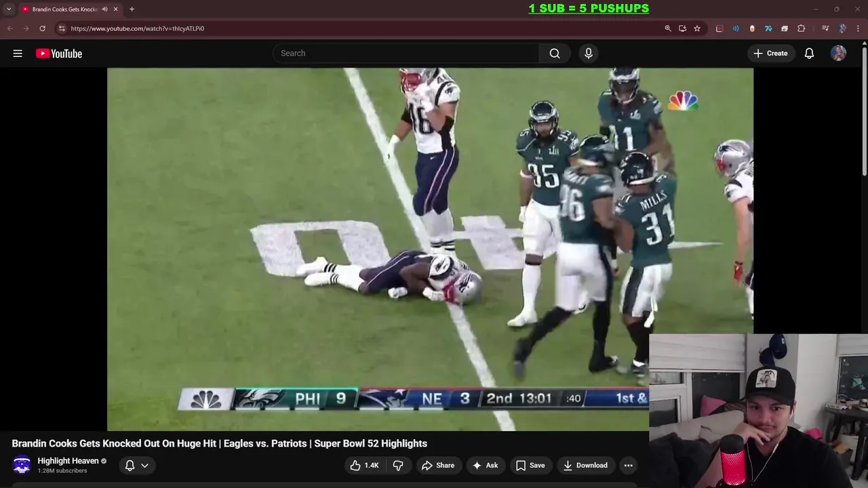The height and width of the screenshot is (488, 868).
Task: Open more actions three-dot menu
Action: pos(629,465)
